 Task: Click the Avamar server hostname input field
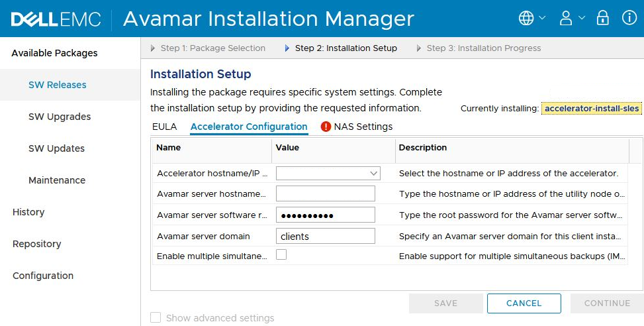(x=326, y=194)
